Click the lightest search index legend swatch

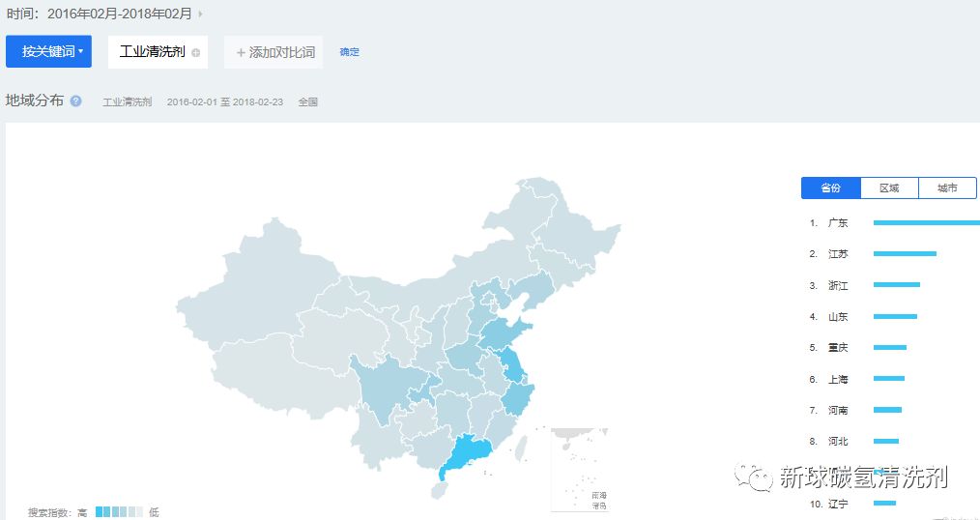pyautogui.click(x=139, y=512)
